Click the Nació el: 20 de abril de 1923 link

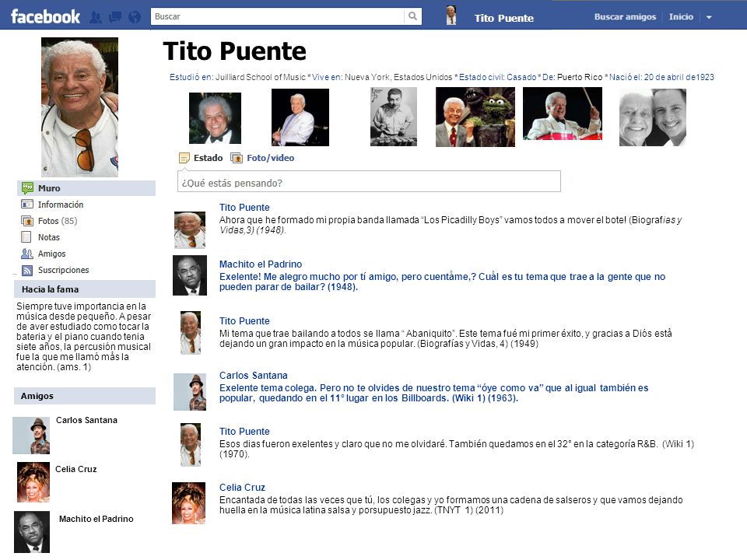(661, 77)
